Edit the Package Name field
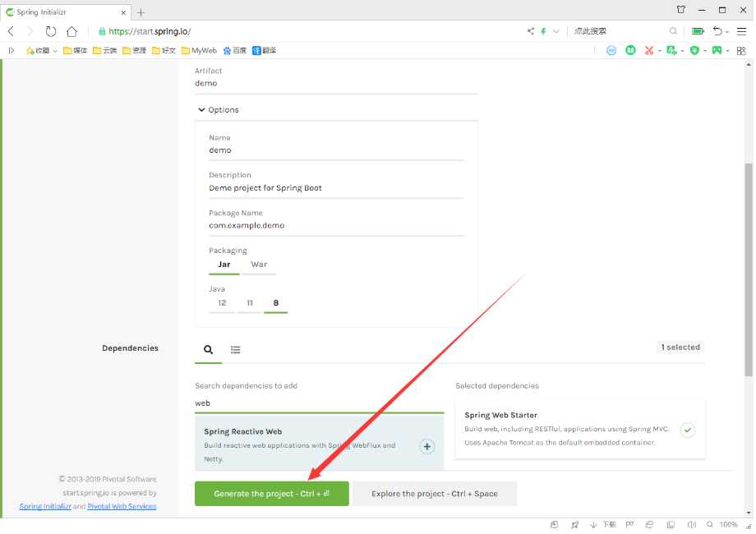Image resolution: width=756 pixels, height=534 pixels. [x=336, y=226]
